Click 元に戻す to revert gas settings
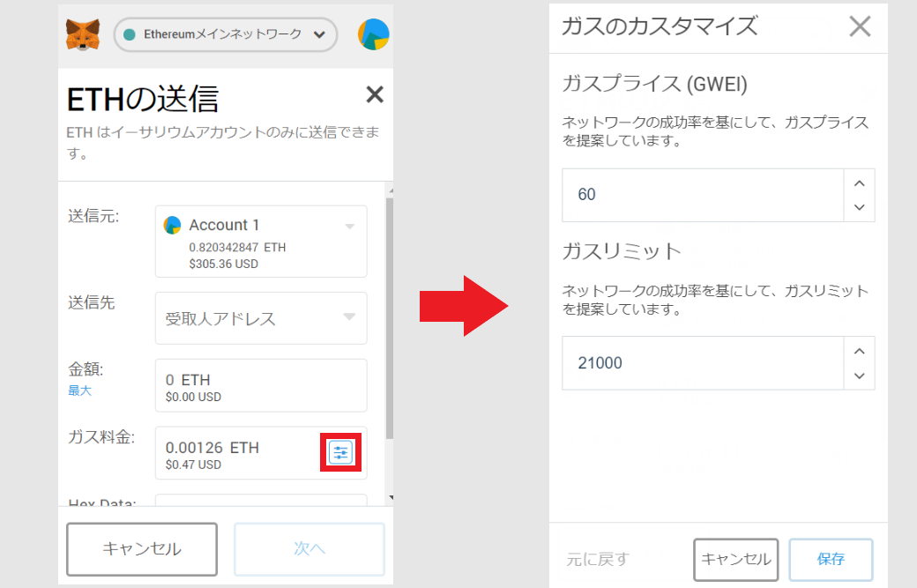This screenshot has height=588, width=917. coord(597,560)
